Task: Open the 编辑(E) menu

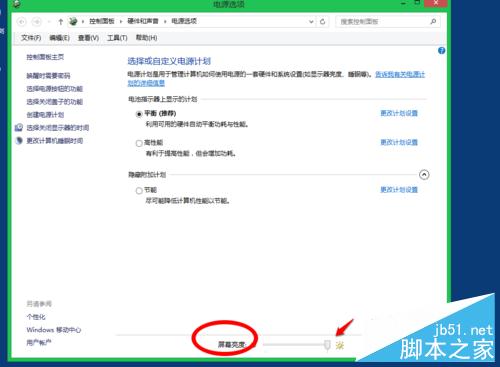Action: (59, 38)
